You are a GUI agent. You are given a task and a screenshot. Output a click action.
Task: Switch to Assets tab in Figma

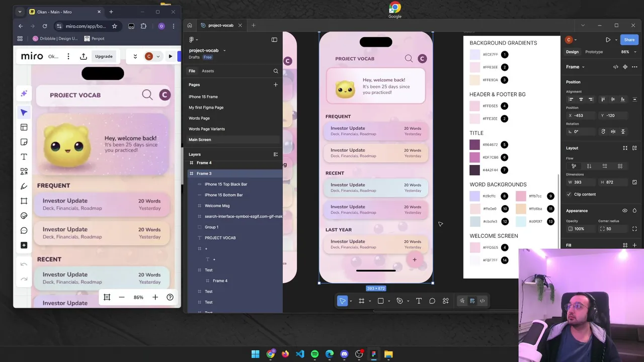(x=208, y=71)
